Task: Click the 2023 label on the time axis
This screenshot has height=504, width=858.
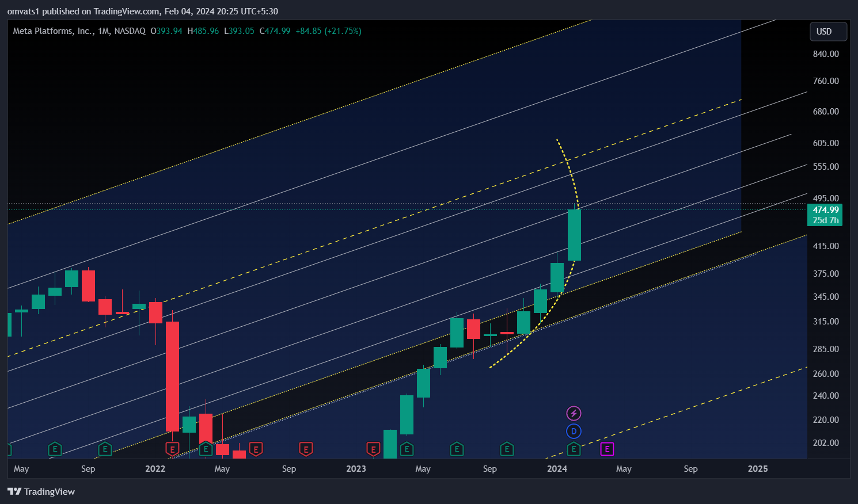Action: point(356,468)
